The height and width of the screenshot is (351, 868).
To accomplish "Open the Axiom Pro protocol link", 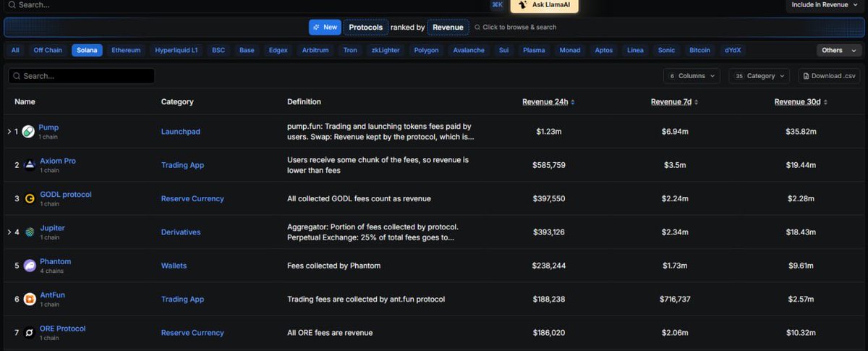I will coord(58,161).
